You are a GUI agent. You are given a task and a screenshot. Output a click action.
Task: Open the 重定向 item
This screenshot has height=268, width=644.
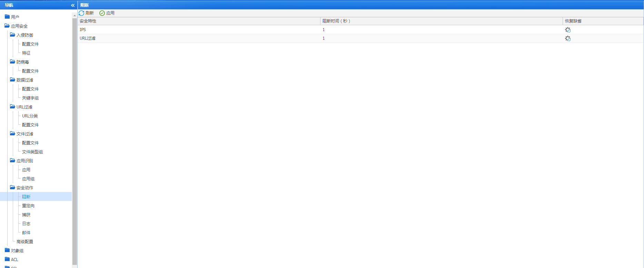28,206
